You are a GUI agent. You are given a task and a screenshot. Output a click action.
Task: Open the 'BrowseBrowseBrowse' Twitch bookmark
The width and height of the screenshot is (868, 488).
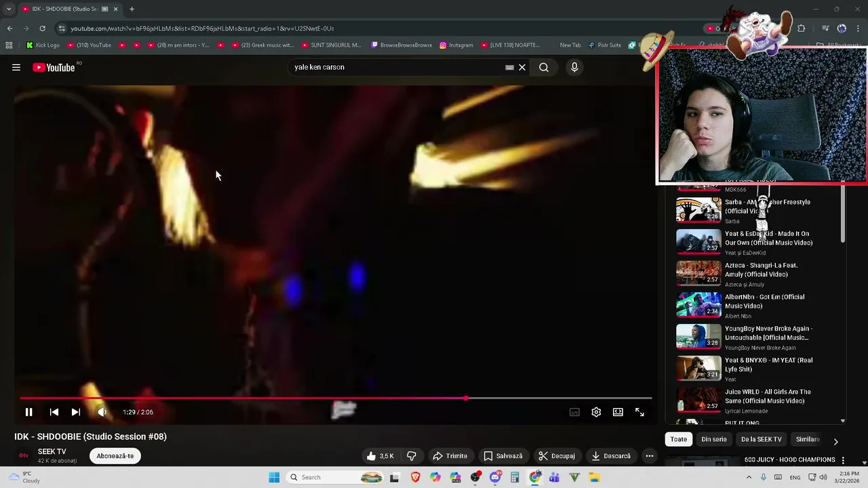click(401, 45)
